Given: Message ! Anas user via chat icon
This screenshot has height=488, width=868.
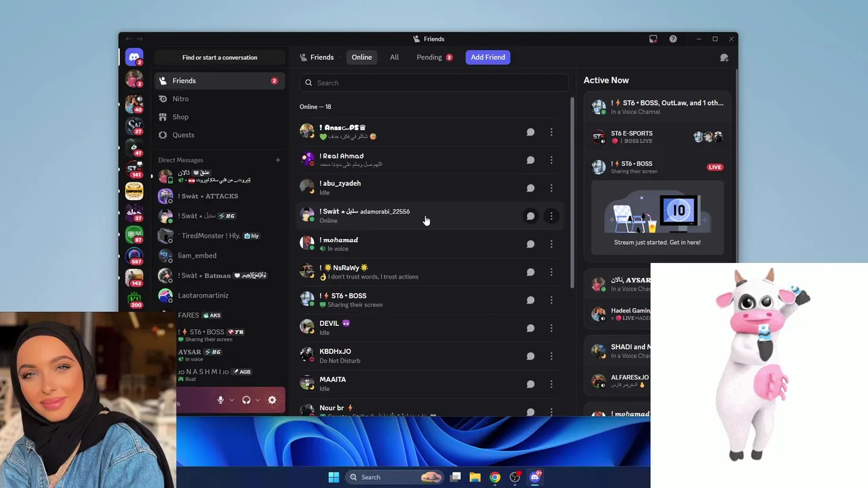Looking at the screenshot, I should tap(530, 132).
